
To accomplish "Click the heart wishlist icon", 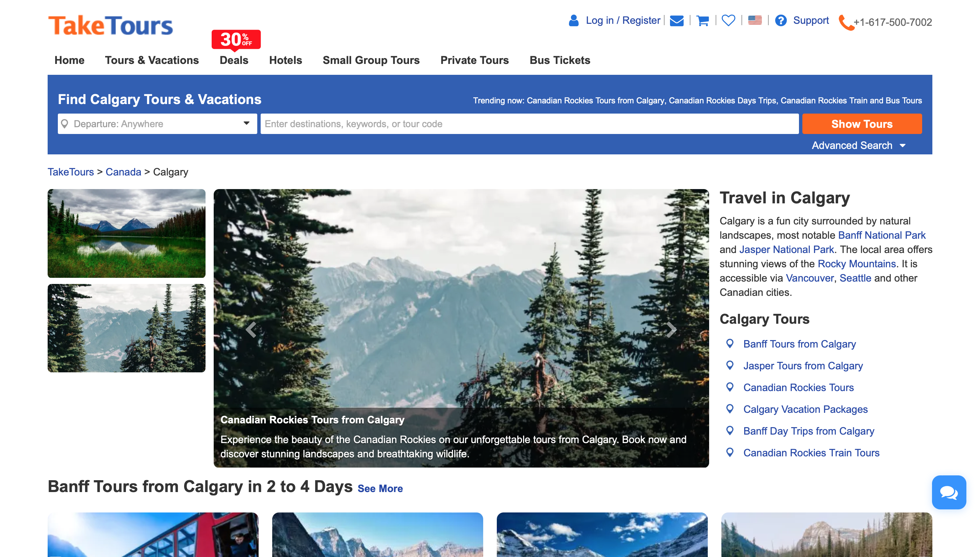I will coord(728,20).
